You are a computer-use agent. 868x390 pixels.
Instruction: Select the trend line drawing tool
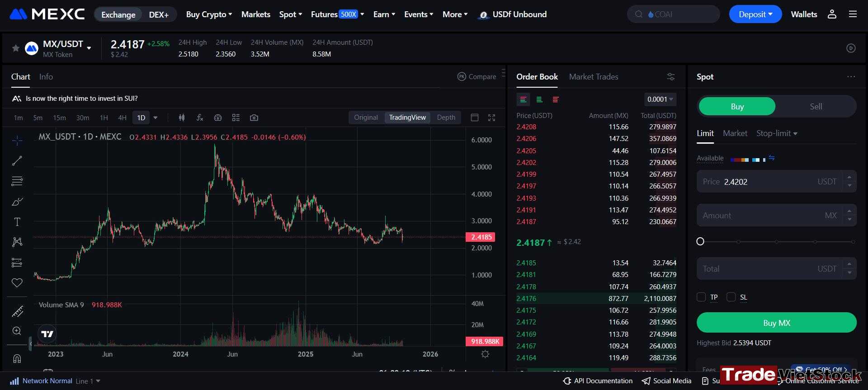[17, 161]
